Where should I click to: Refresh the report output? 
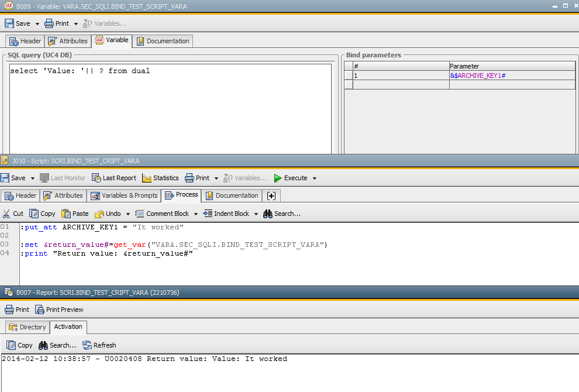click(x=99, y=345)
